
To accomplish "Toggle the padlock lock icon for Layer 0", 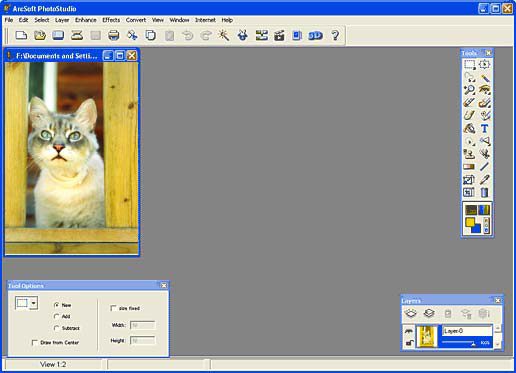I will [x=409, y=343].
